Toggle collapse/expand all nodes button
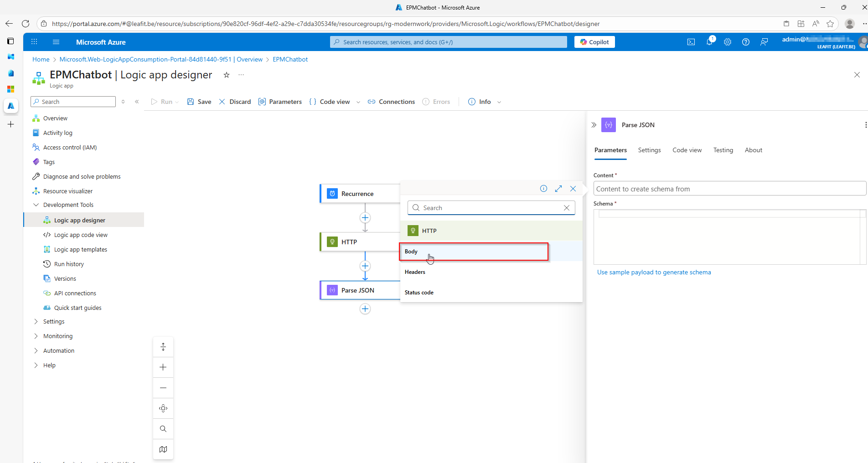868x463 pixels. (163, 347)
